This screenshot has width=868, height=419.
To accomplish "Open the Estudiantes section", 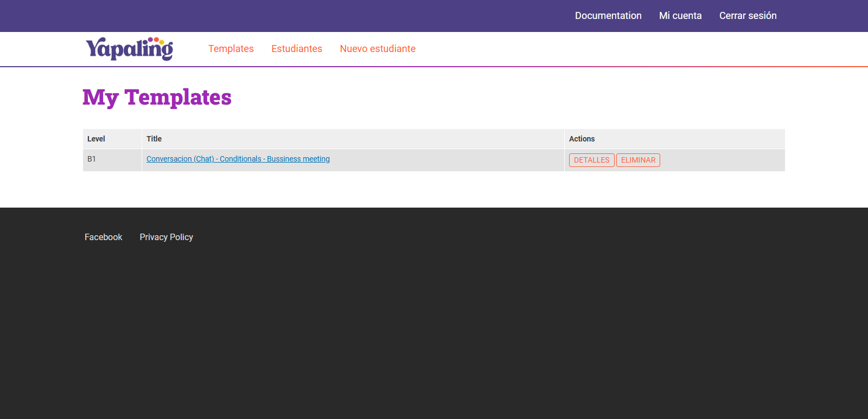I will click(297, 49).
